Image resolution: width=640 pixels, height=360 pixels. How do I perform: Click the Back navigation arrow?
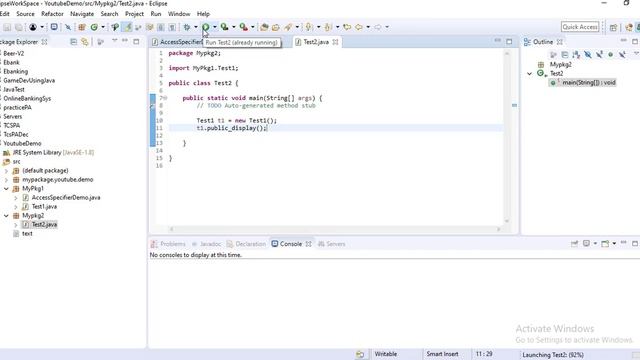pyautogui.click(x=359, y=27)
